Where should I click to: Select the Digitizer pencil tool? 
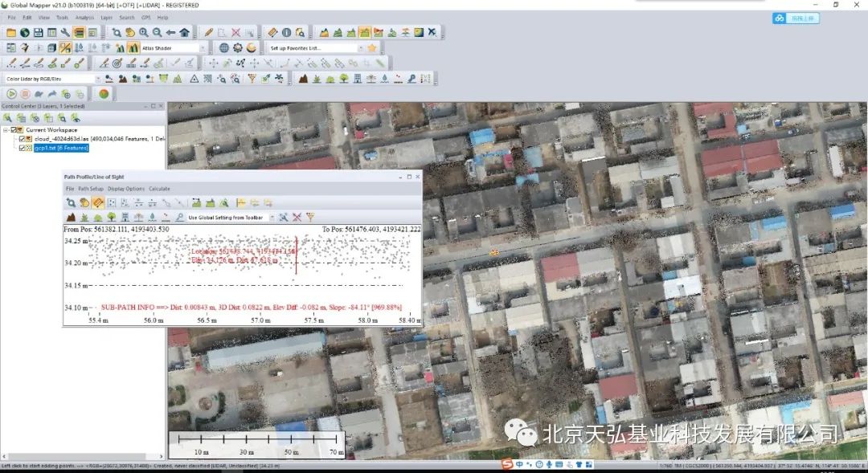[209, 33]
